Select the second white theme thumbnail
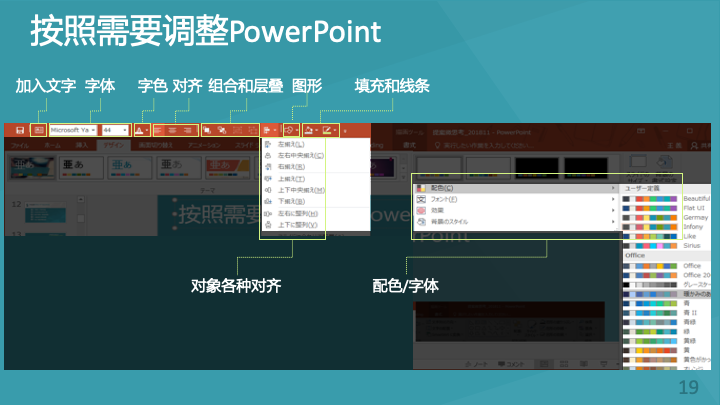Viewport: 720px width, 405px height. tap(81, 168)
